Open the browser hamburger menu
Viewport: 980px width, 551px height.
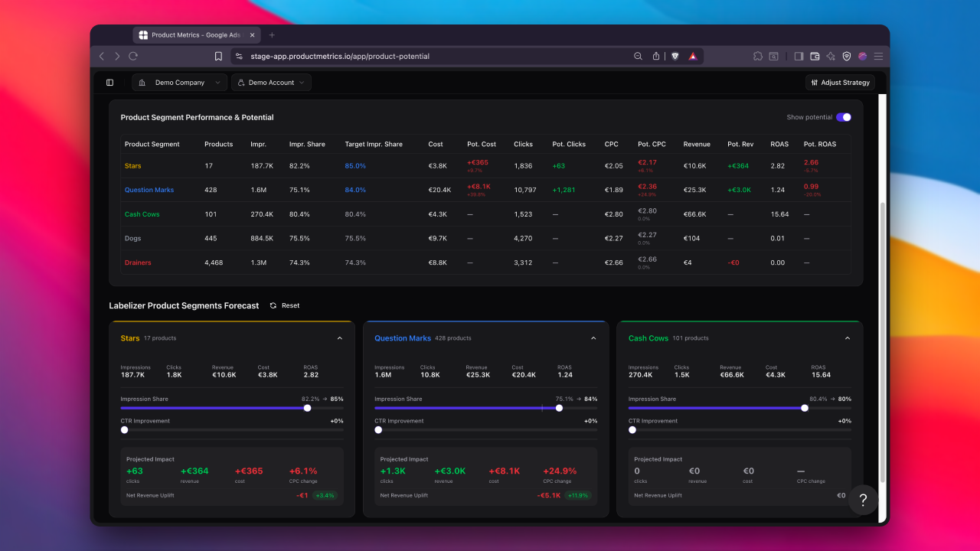pyautogui.click(x=878, y=56)
